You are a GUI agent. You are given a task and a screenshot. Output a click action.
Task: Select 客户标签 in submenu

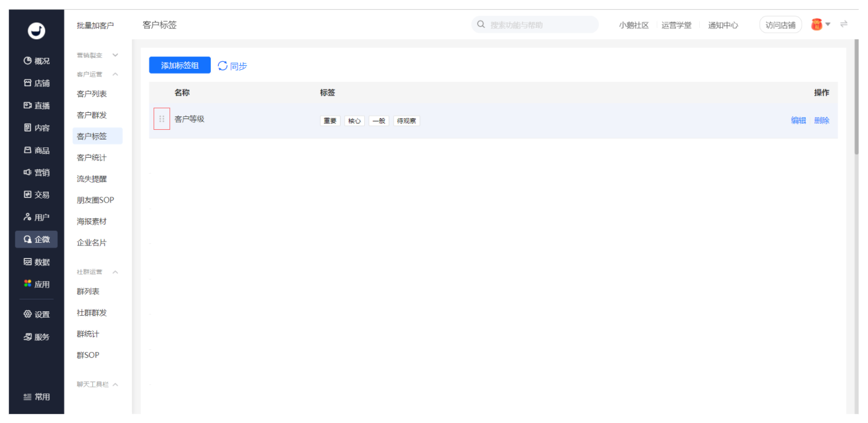click(97, 137)
